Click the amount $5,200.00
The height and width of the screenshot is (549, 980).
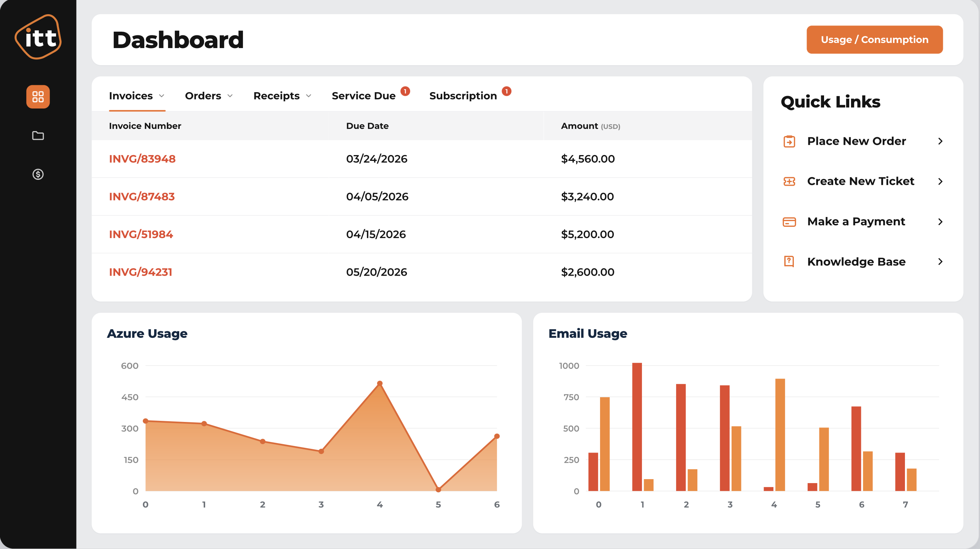tap(587, 234)
